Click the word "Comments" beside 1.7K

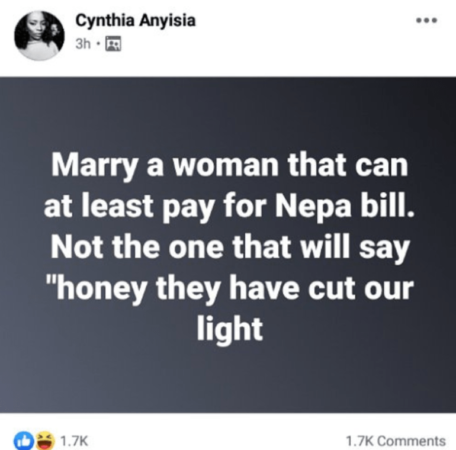coord(412,441)
